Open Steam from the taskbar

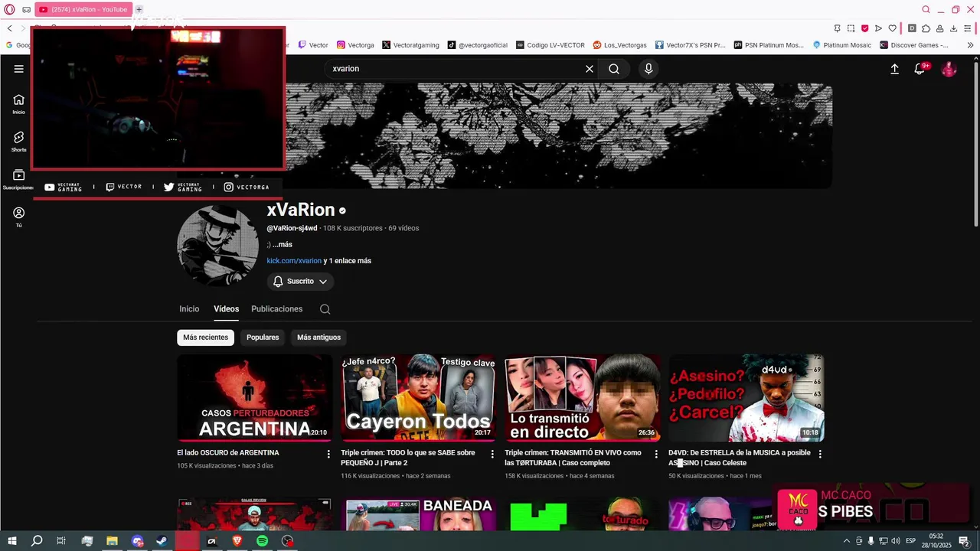pos(162,541)
